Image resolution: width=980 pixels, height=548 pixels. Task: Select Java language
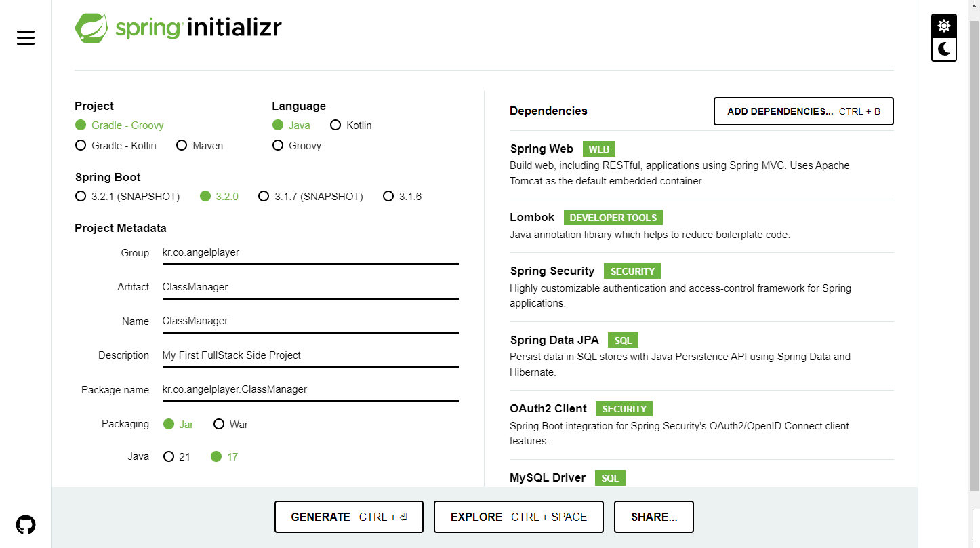tap(291, 125)
